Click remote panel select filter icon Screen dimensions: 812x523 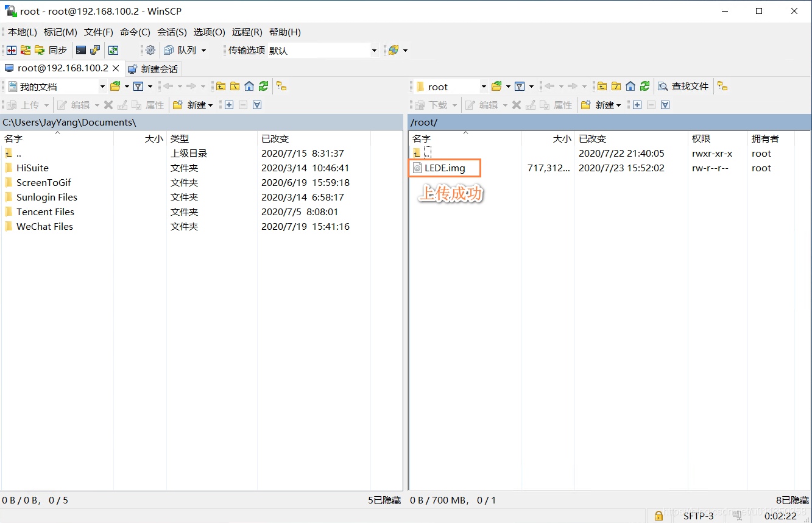[665, 105]
